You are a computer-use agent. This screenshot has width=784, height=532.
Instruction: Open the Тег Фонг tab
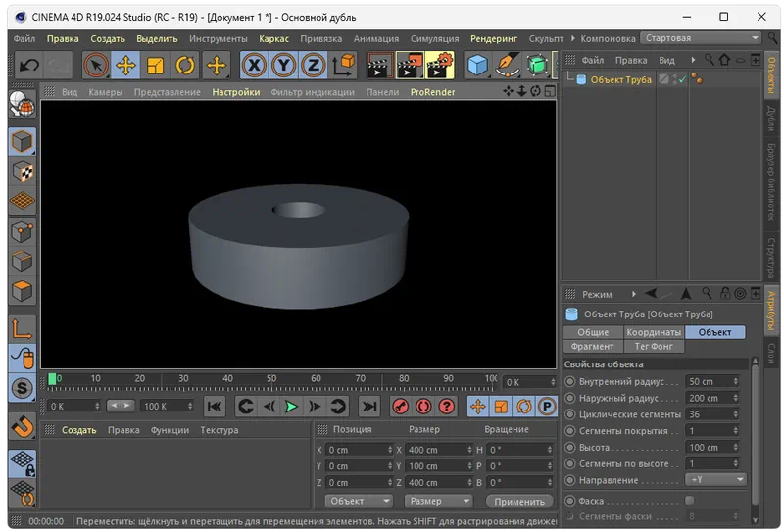(x=654, y=346)
